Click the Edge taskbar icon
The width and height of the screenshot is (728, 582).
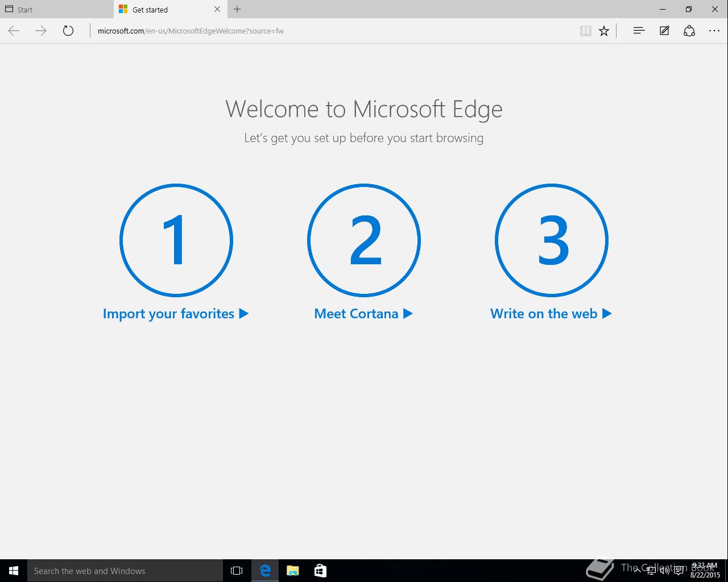(x=265, y=571)
